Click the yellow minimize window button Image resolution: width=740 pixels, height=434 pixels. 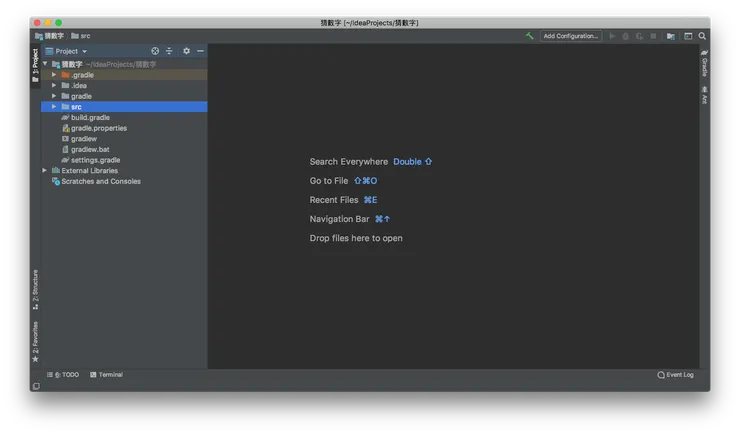(x=48, y=23)
